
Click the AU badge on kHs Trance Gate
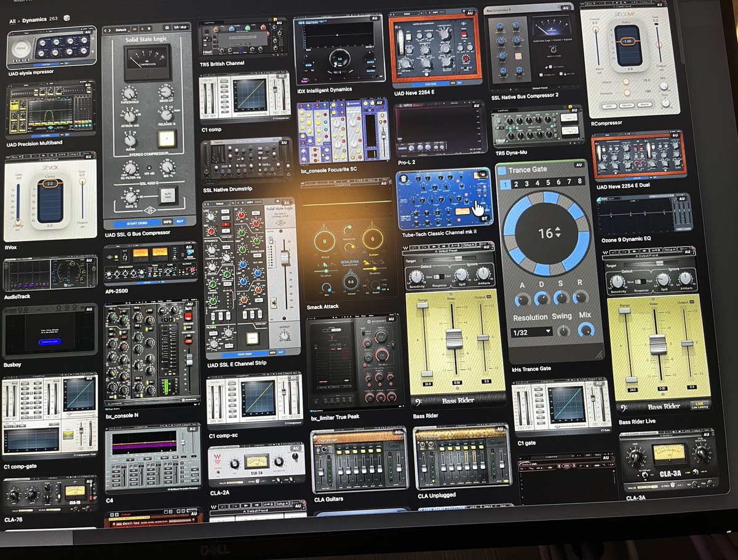pyautogui.click(x=578, y=165)
